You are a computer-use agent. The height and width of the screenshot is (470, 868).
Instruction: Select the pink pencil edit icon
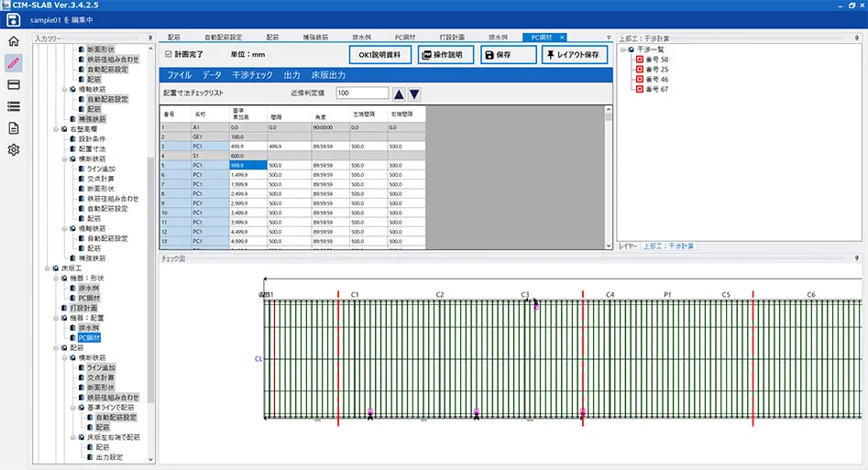tap(13, 63)
